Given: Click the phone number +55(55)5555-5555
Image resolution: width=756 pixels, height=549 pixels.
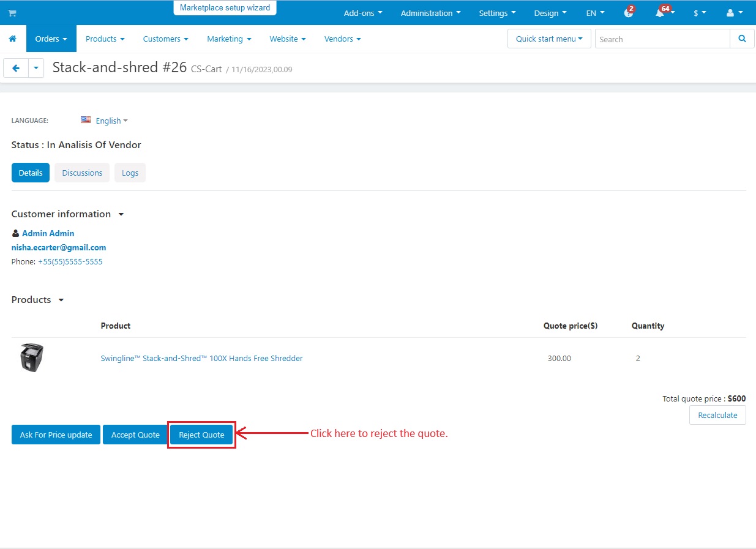Looking at the screenshot, I should [70, 261].
